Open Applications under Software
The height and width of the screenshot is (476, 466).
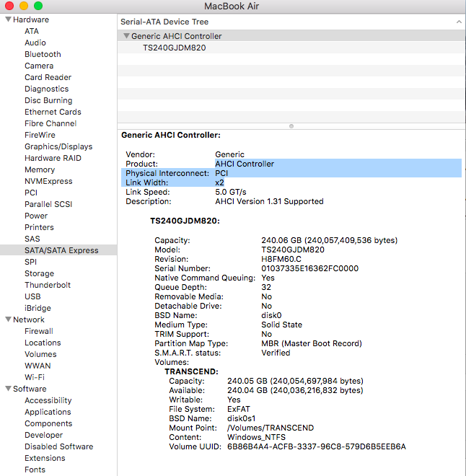[x=48, y=412]
